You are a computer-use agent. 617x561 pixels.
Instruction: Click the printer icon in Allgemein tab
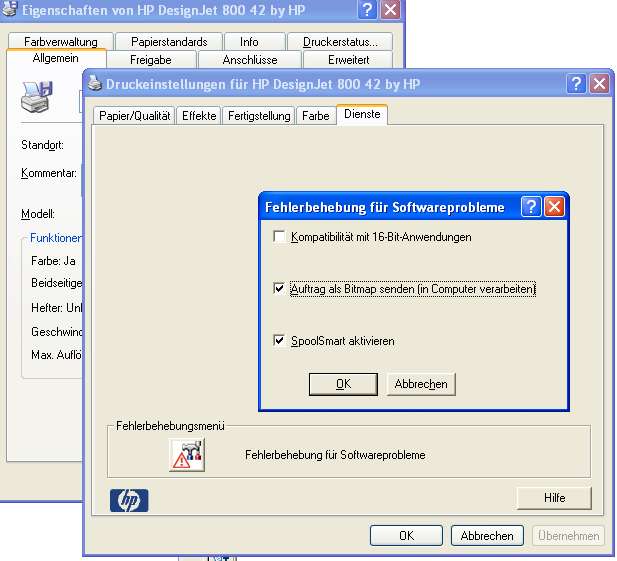click(37, 97)
